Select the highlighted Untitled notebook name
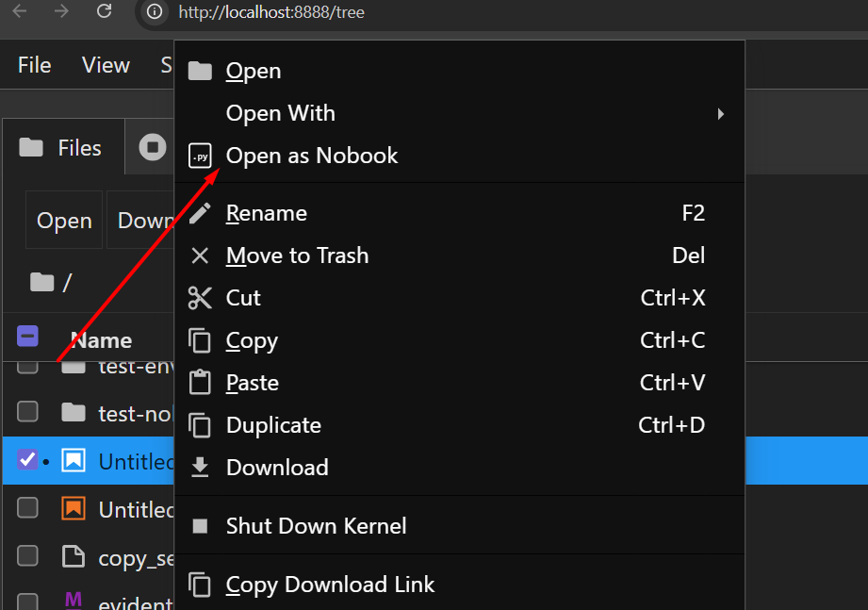Screen dimensions: 868x610 pyautogui.click(x=136, y=461)
